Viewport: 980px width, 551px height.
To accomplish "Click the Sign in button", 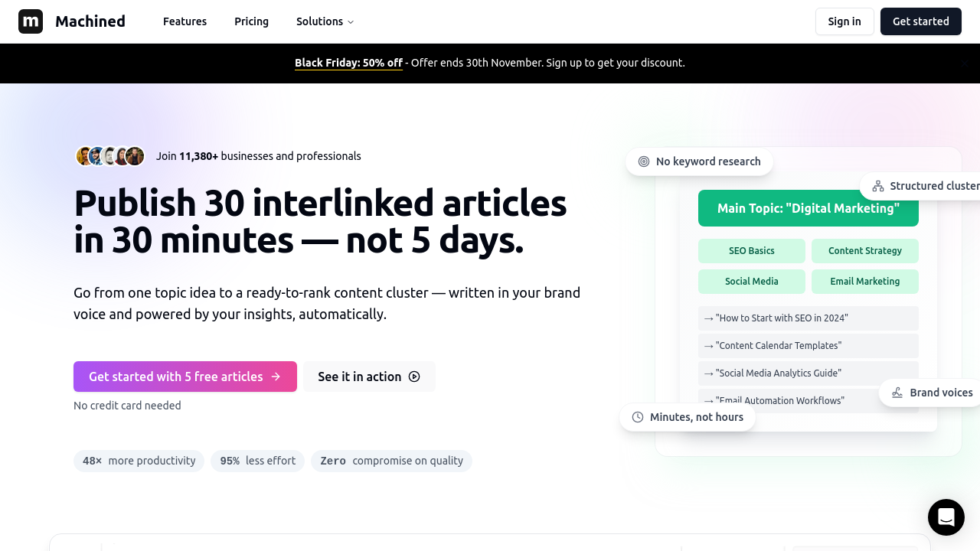I will [844, 21].
